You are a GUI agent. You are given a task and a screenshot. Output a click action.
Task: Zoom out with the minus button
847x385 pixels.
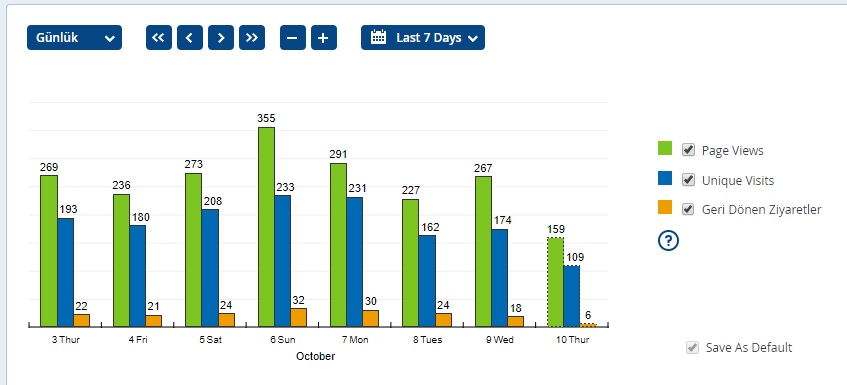293,38
